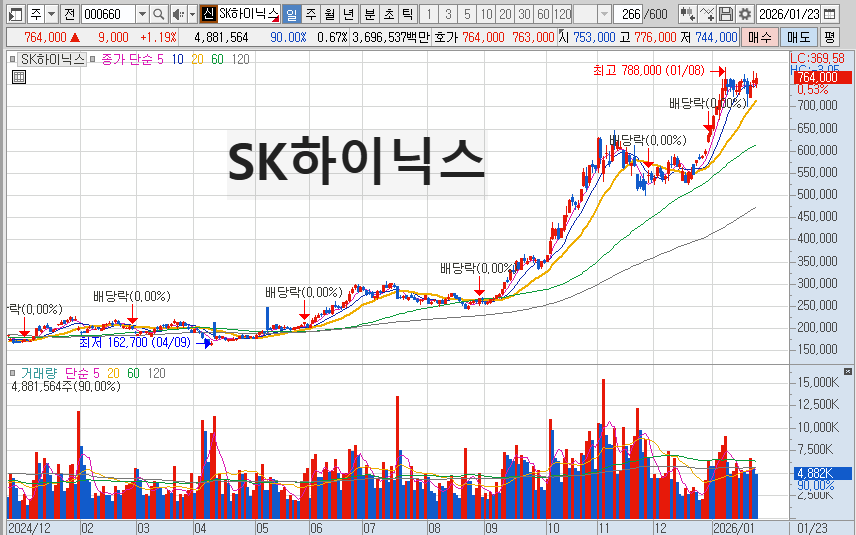This screenshot has height=535, width=856.
Task: Click the stock code 000660 input field
Action: pyautogui.click(x=108, y=14)
